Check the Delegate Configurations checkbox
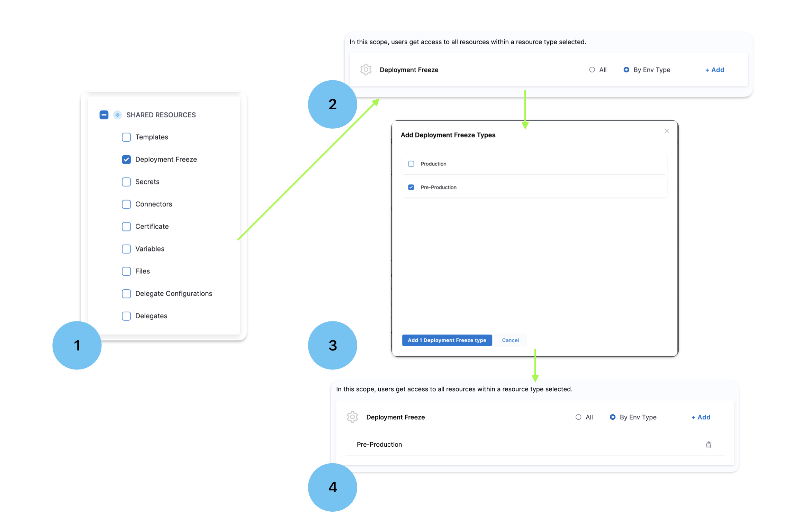 [126, 294]
